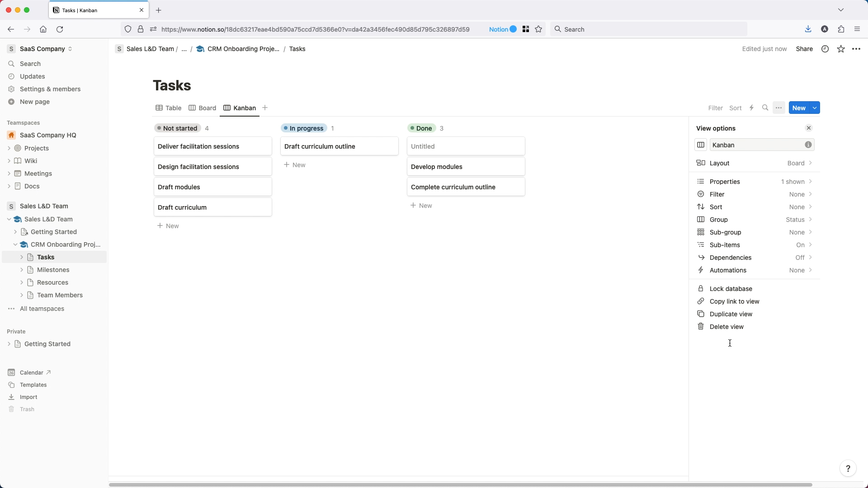This screenshot has height=488, width=868.
Task: Add a new view with plus icon
Action: [265, 108]
